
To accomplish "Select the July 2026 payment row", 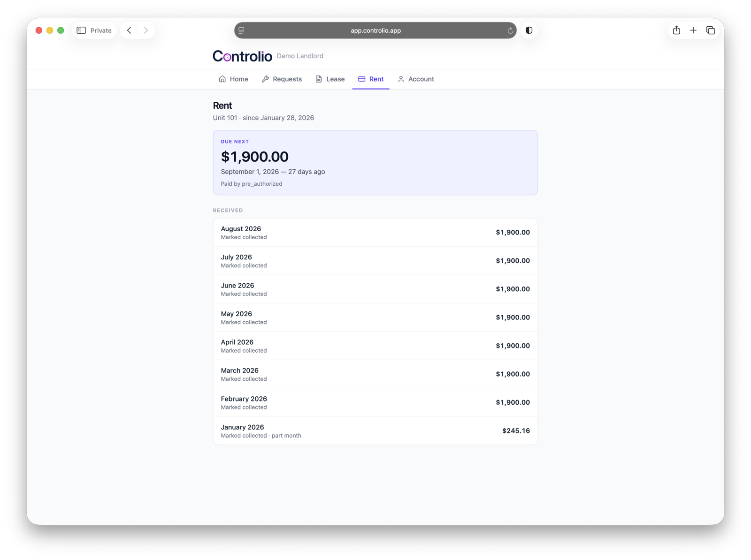I will click(375, 261).
